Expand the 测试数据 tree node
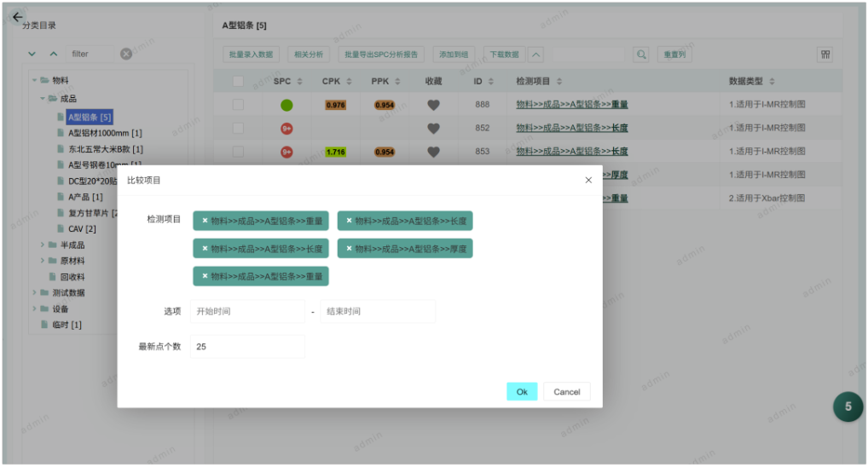This screenshot has height=467, width=868. click(x=34, y=293)
